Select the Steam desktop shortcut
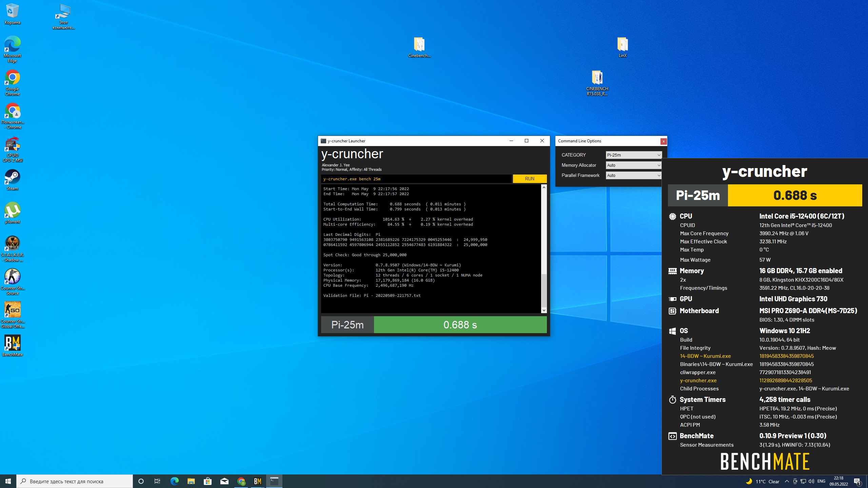 12,180
